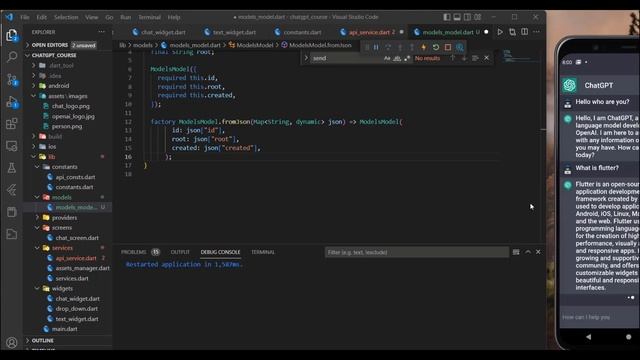Open chat_logo.png in explorer
The width and height of the screenshot is (640, 360).
click(x=68, y=106)
